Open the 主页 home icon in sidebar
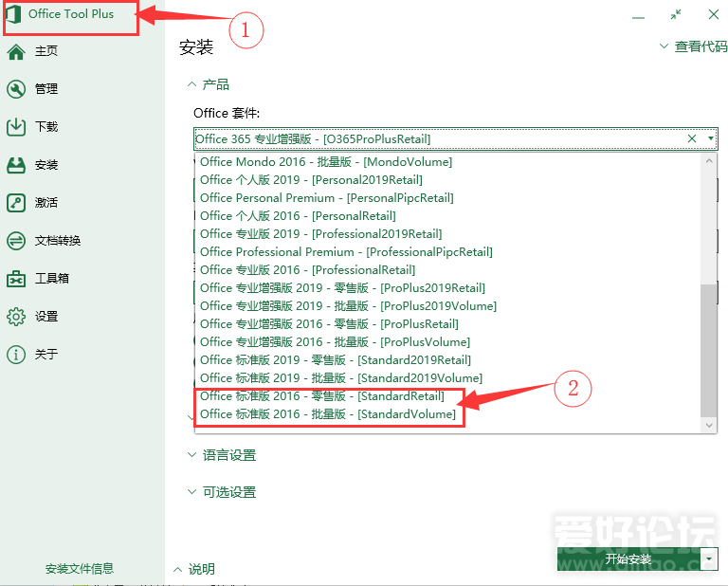This screenshot has width=728, height=586. [16, 51]
